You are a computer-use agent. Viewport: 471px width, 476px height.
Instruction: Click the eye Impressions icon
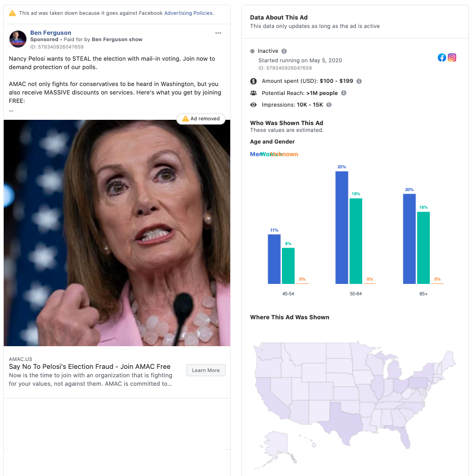click(x=253, y=105)
